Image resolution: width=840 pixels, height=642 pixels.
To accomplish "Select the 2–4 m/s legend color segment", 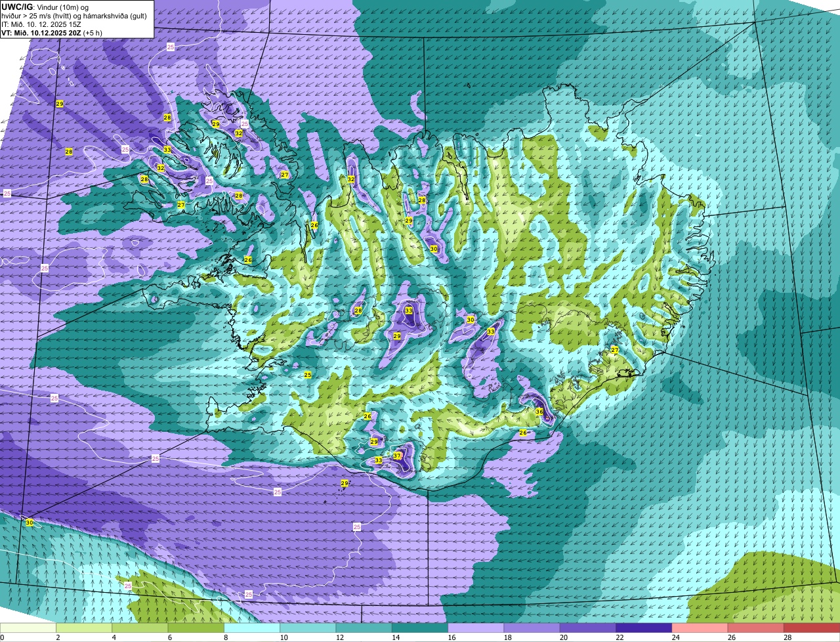I will pyautogui.click(x=85, y=628).
